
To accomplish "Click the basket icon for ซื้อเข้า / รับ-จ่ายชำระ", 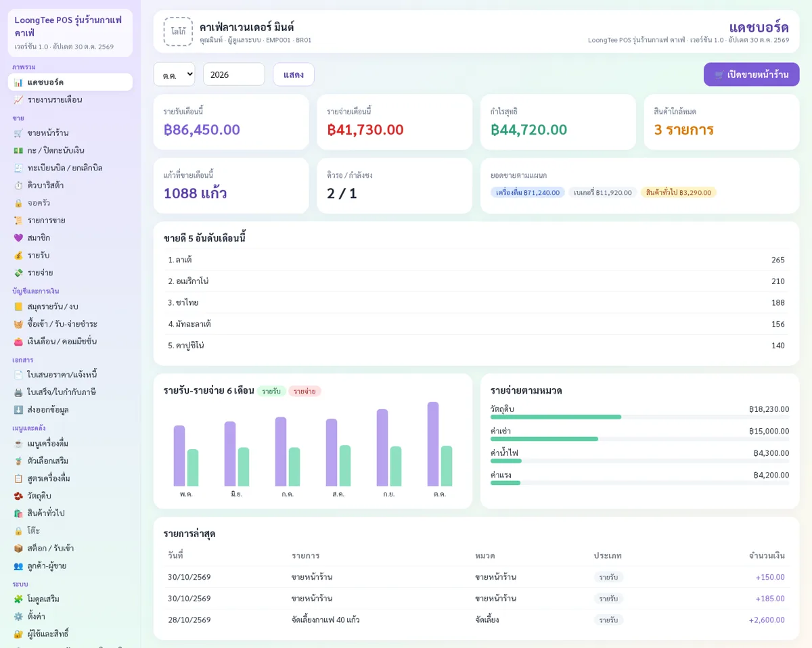I will click(18, 324).
